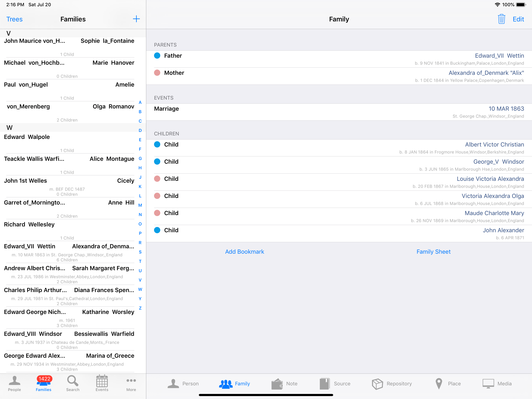Open the Search tab
532x399 pixels.
point(73,384)
